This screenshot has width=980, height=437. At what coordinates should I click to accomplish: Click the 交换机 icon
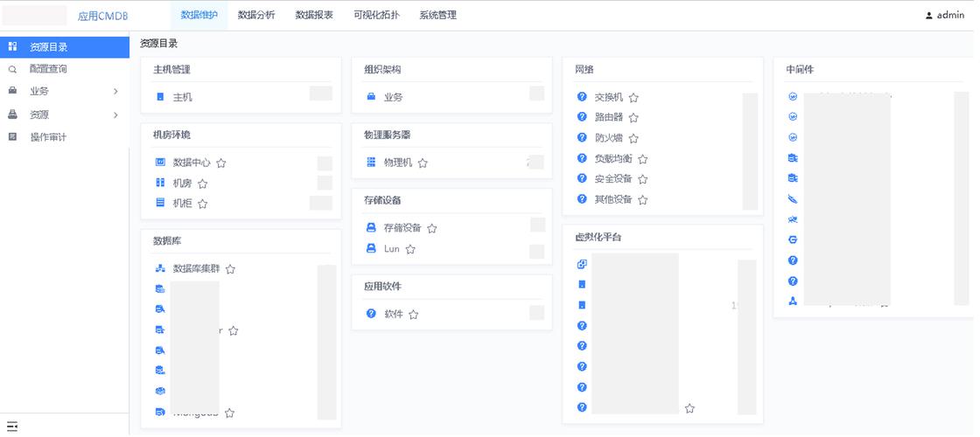[582, 96]
